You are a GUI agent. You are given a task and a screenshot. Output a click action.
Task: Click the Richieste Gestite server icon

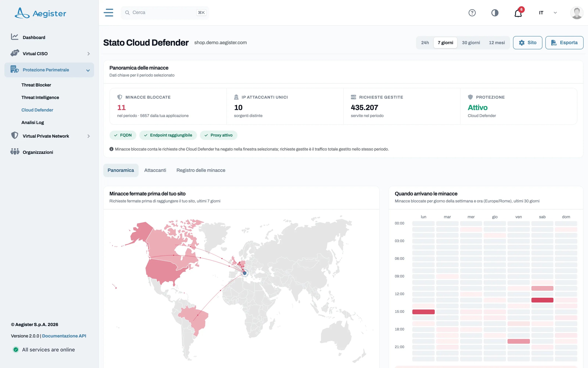tap(353, 97)
